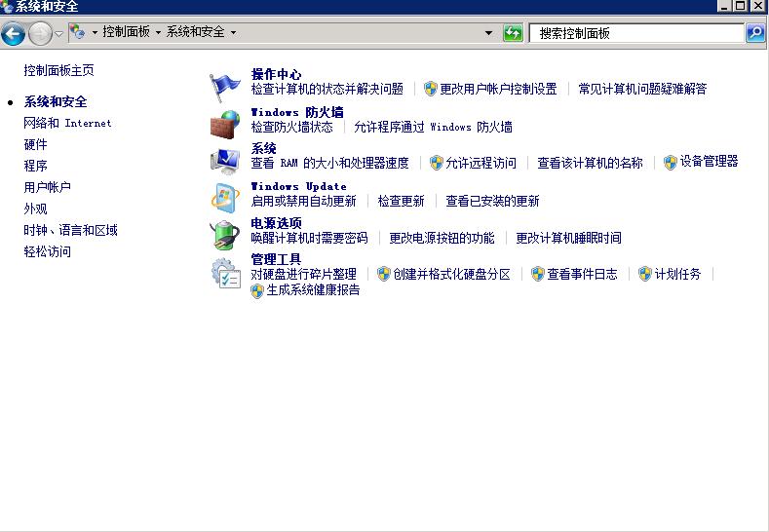Click the Control Panel icon in address bar
The image size is (769, 532).
77,32
